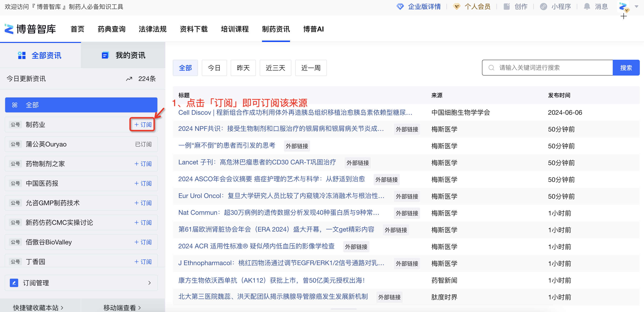Open 2024 ASCO年会会议摘要 article

click(x=272, y=179)
